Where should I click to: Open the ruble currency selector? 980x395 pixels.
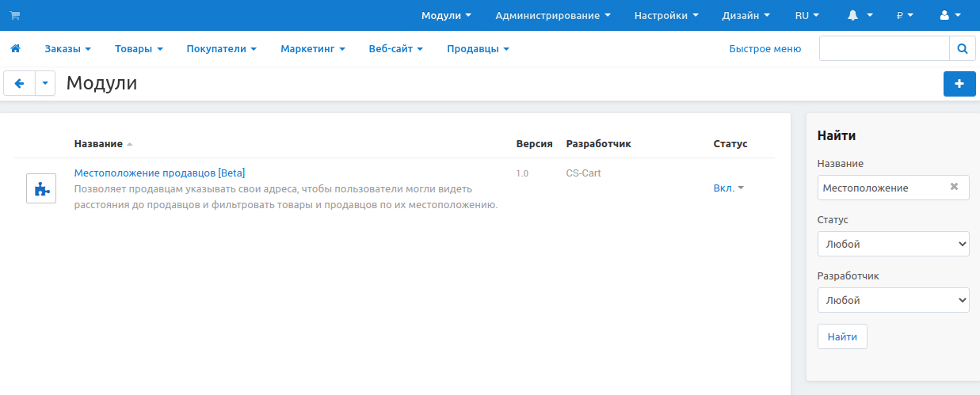905,16
